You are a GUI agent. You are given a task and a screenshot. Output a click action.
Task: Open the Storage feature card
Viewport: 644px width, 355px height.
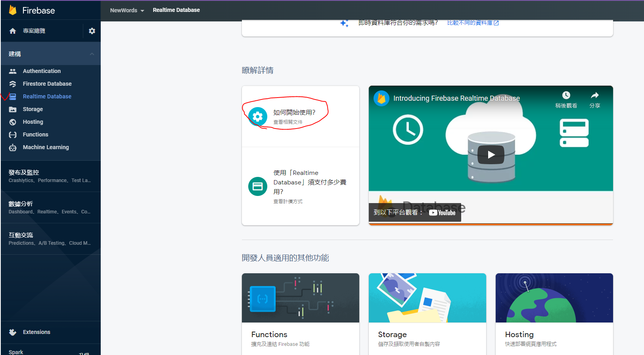[427, 314]
